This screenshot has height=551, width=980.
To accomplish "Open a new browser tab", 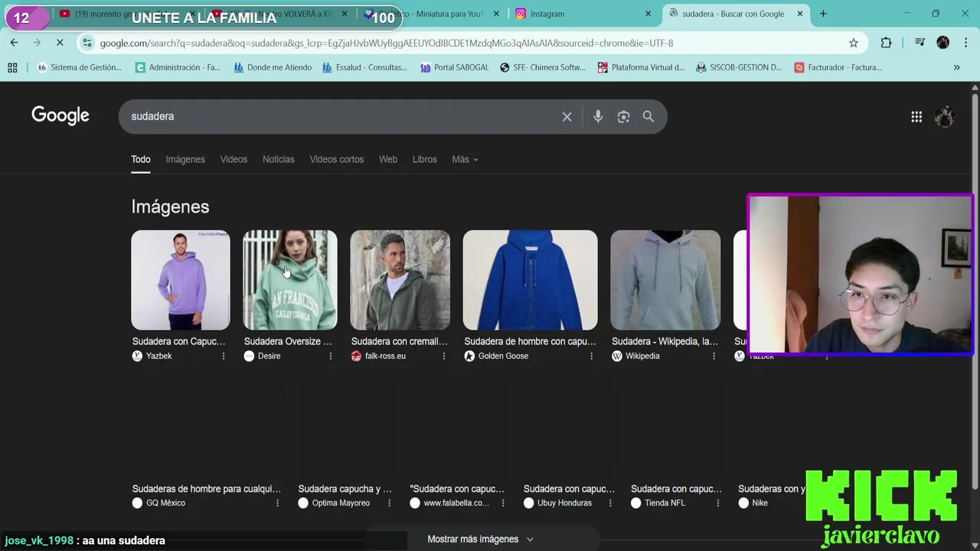I will (823, 14).
